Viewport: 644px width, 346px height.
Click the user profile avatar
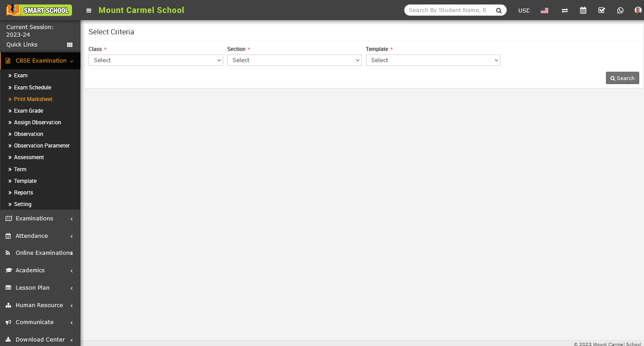(x=638, y=10)
